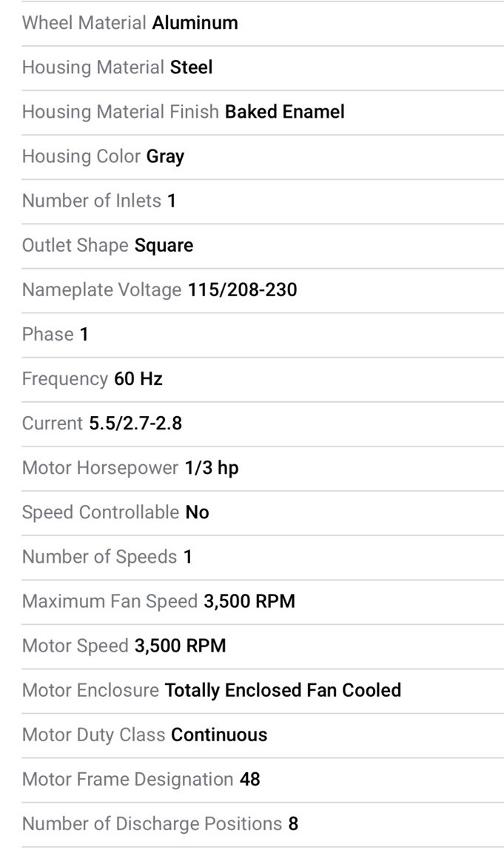The width and height of the screenshot is (504, 853).
Task: Click the Housing Color Gray row
Action: point(263,157)
